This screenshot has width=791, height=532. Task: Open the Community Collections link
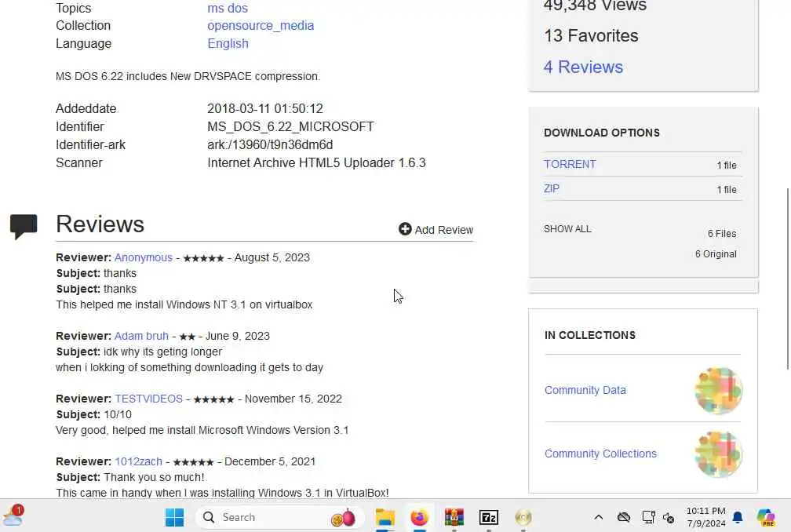600,454
